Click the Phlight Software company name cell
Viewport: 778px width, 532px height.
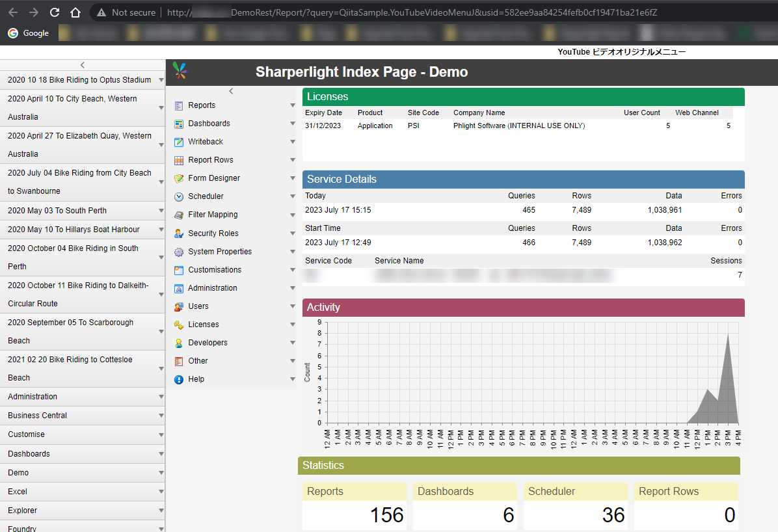pyautogui.click(x=519, y=126)
